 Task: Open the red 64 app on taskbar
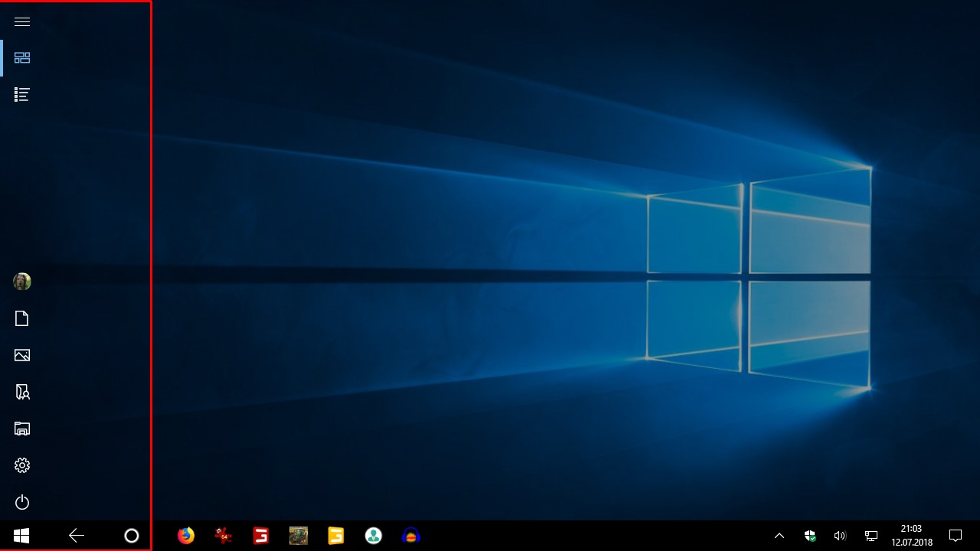(223, 536)
